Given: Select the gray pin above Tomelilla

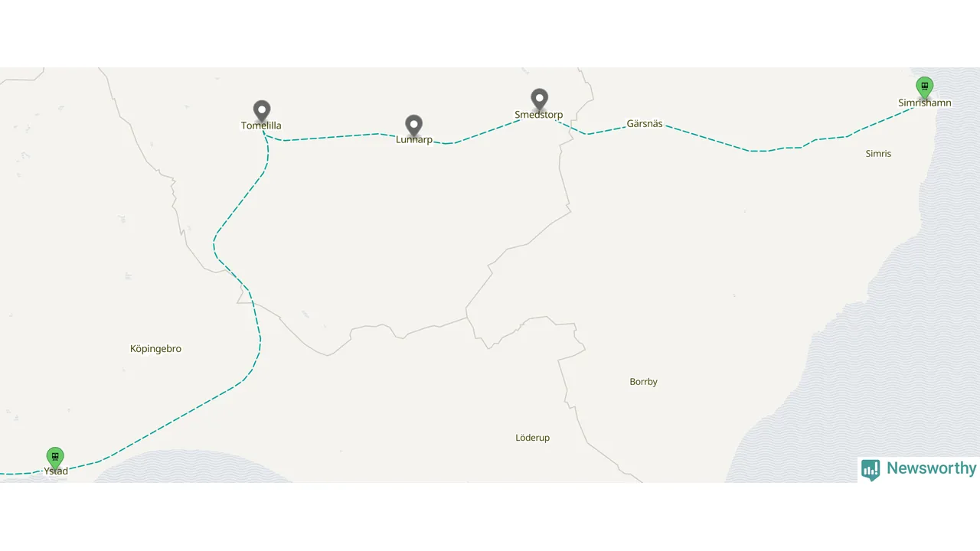Looking at the screenshot, I should [262, 112].
